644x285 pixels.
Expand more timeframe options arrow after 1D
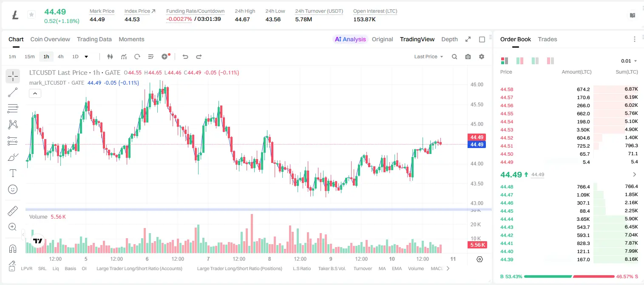(86, 57)
